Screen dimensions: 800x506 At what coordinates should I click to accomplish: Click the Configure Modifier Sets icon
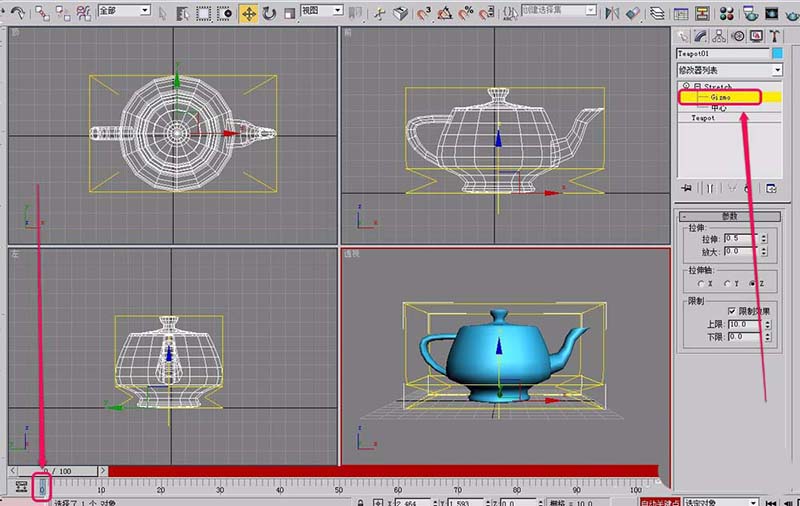pos(771,188)
